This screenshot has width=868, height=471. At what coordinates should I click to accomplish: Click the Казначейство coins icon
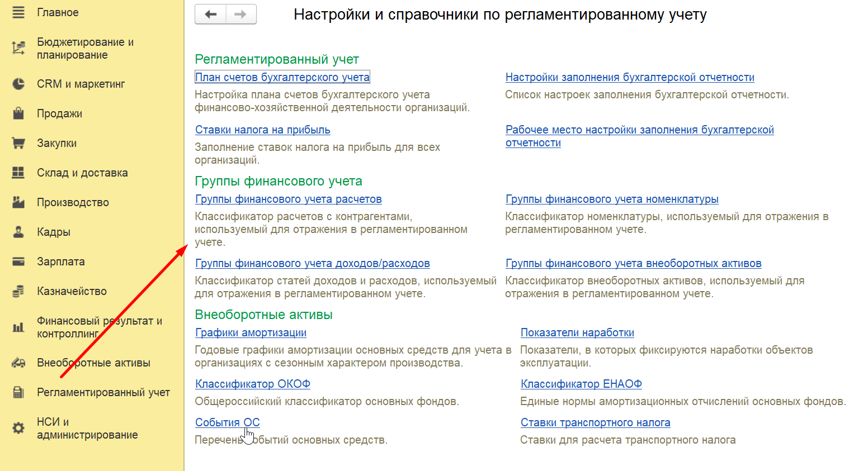click(18, 291)
